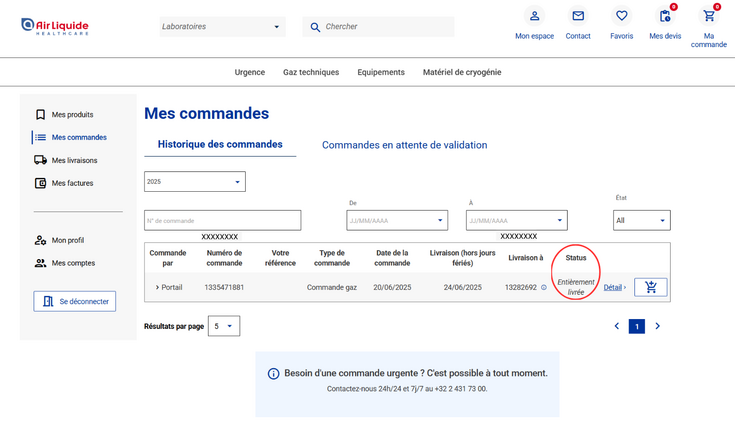Click the Air Liquide Healthcare logo
This screenshot has height=435, width=735.
tap(55, 26)
